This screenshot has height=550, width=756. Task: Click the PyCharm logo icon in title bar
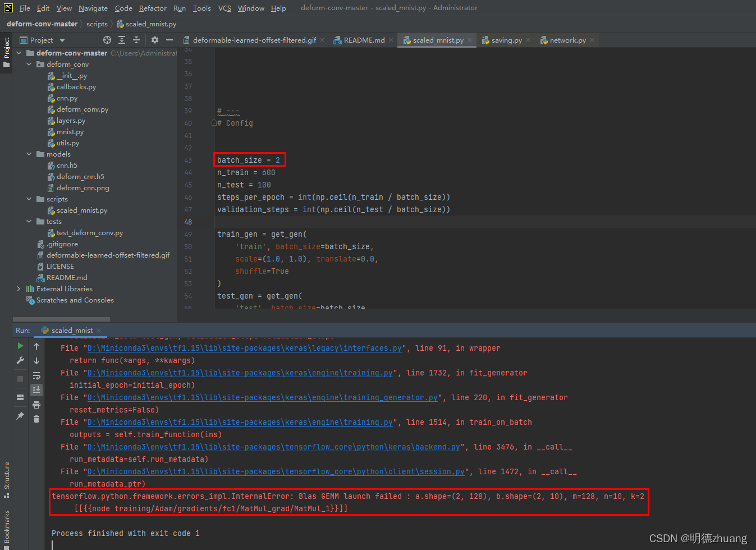click(x=8, y=8)
